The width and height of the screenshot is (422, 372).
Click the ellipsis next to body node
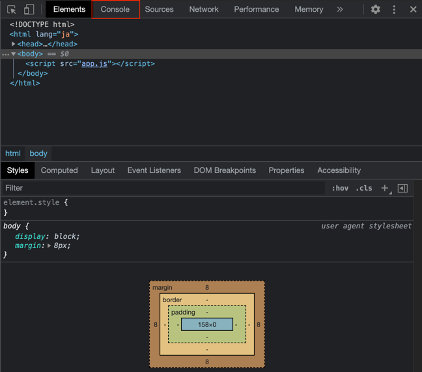5,54
